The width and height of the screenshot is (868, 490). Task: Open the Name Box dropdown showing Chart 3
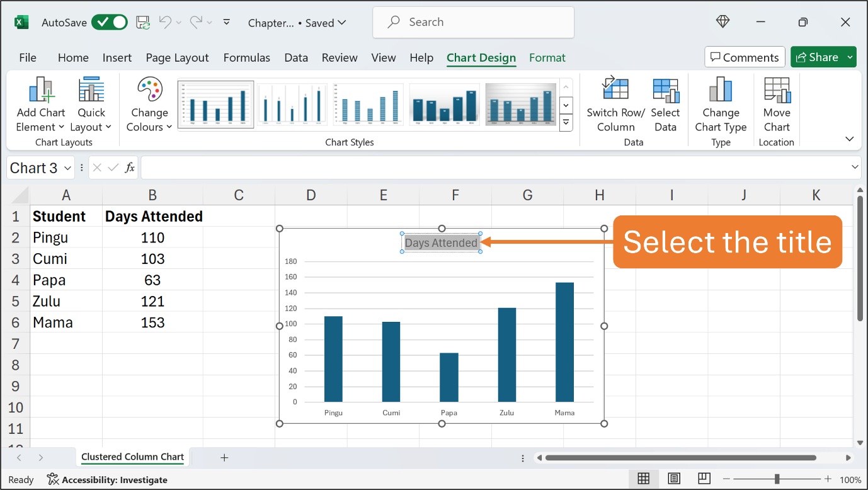coord(67,168)
